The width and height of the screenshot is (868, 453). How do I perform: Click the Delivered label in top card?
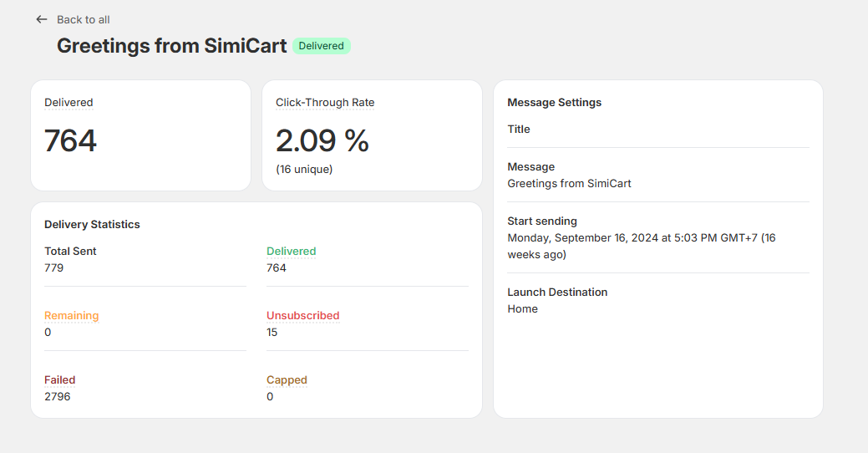[69, 103]
